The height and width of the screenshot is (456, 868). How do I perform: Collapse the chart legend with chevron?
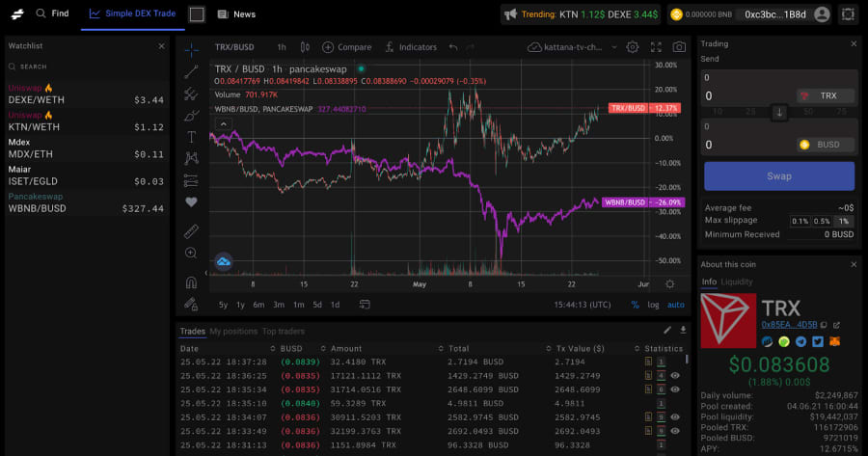pos(224,124)
